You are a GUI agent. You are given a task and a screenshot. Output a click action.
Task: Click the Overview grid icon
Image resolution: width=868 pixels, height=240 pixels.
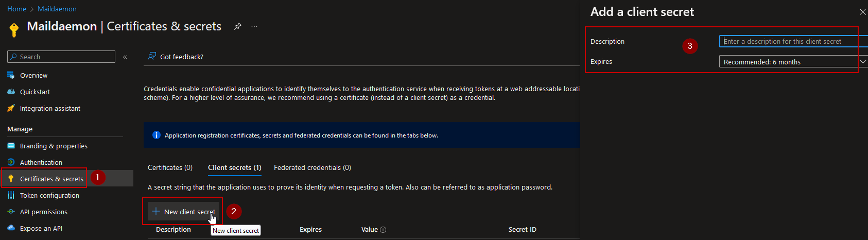[x=11, y=75]
